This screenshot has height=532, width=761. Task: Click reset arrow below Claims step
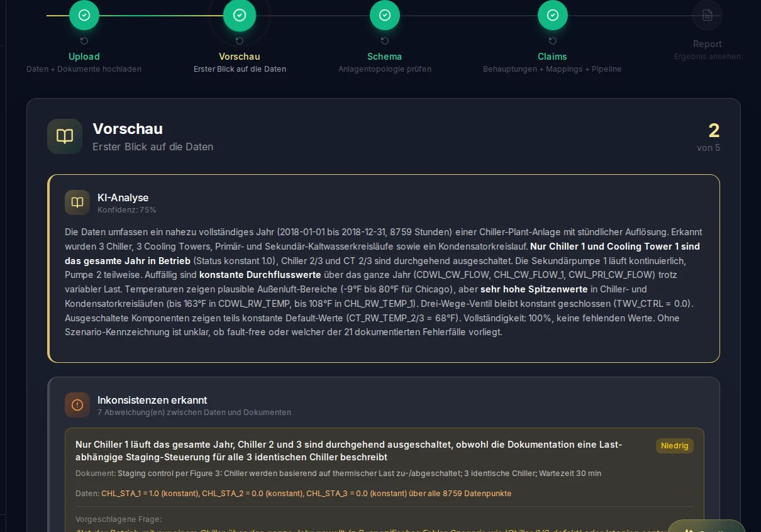pyautogui.click(x=552, y=41)
